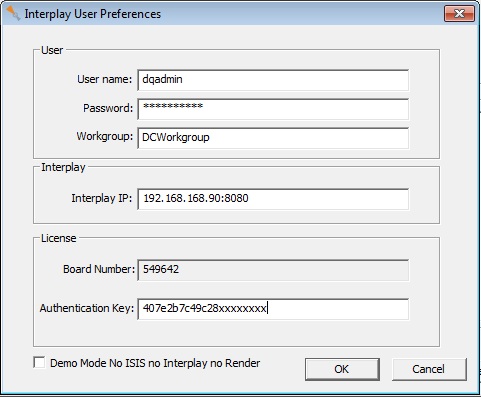
Task: Place cursor in Authentication Key field
Action: click(273, 309)
